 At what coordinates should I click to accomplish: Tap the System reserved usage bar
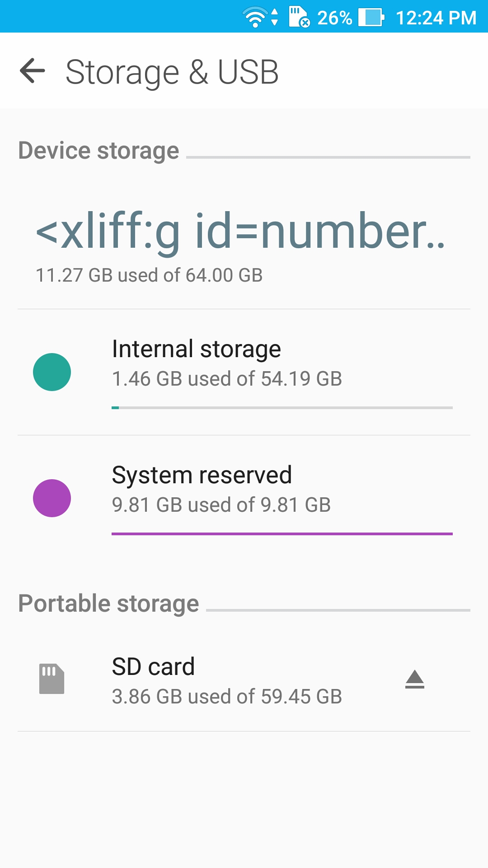pyautogui.click(x=282, y=534)
